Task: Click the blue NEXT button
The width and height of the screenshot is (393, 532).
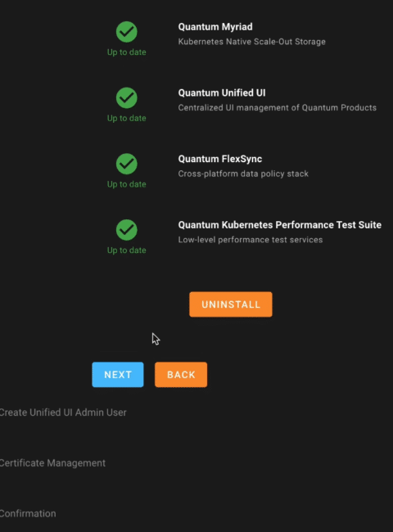Action: point(118,375)
